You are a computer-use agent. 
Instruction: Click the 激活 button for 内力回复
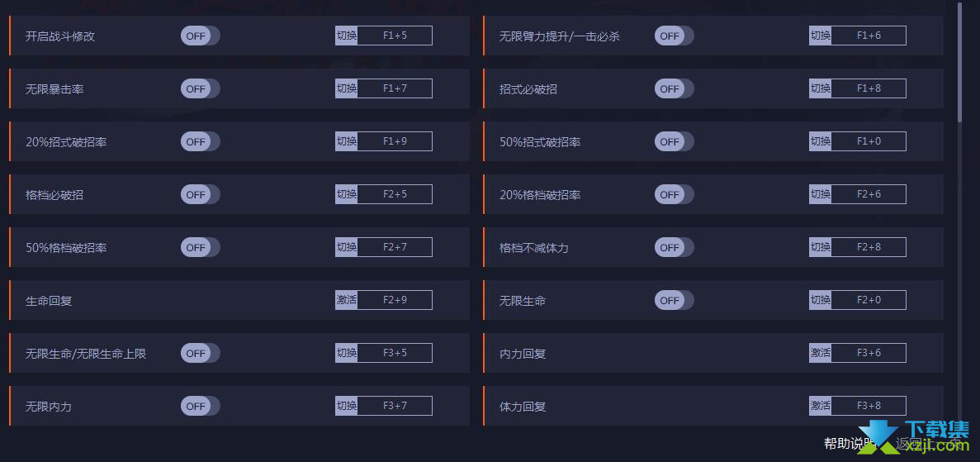pyautogui.click(x=820, y=353)
